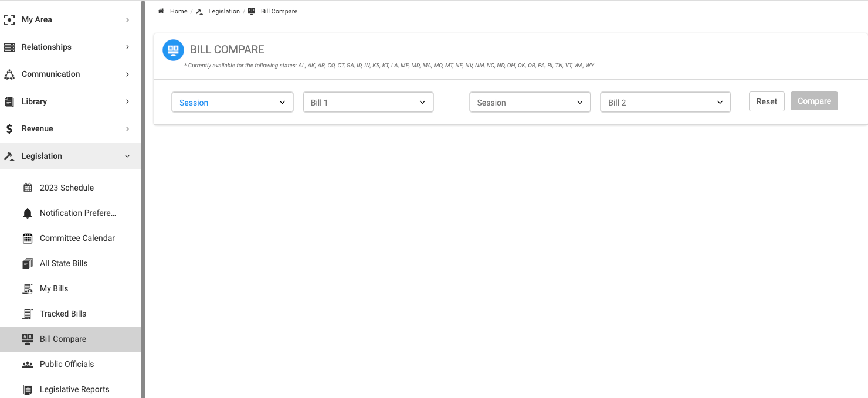Image resolution: width=868 pixels, height=398 pixels.
Task: Expand the Relationships menu chevron
Action: click(x=128, y=47)
